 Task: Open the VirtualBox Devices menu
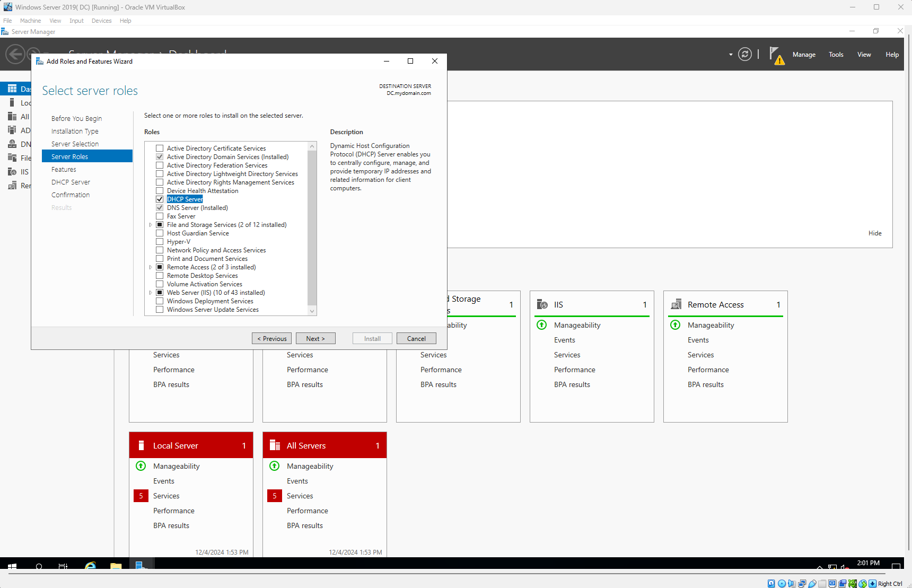101,21
